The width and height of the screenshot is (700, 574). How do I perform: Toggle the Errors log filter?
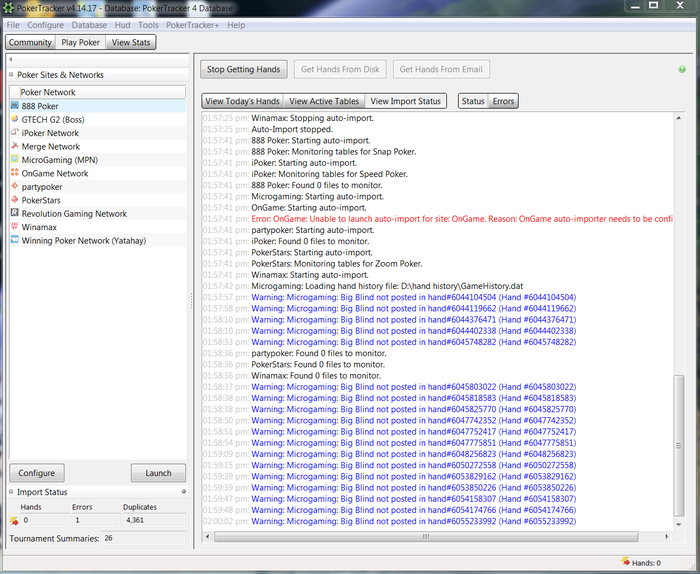pyautogui.click(x=503, y=101)
